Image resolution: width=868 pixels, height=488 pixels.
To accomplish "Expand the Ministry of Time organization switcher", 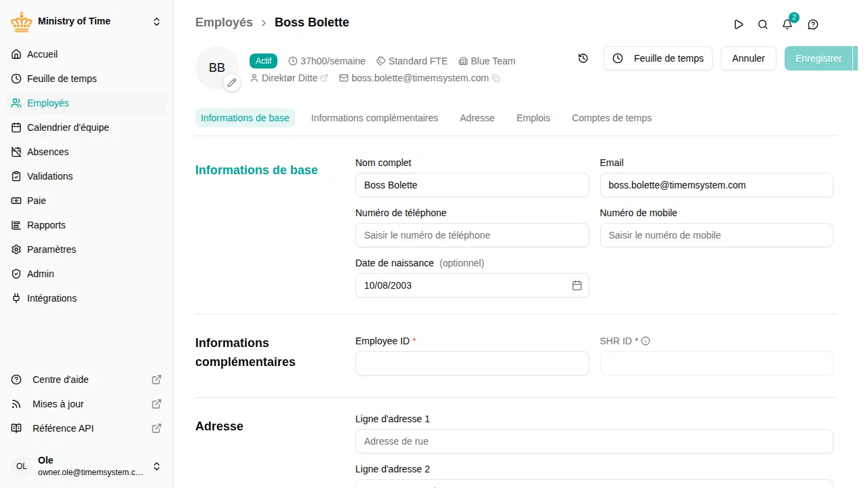I will (87, 22).
